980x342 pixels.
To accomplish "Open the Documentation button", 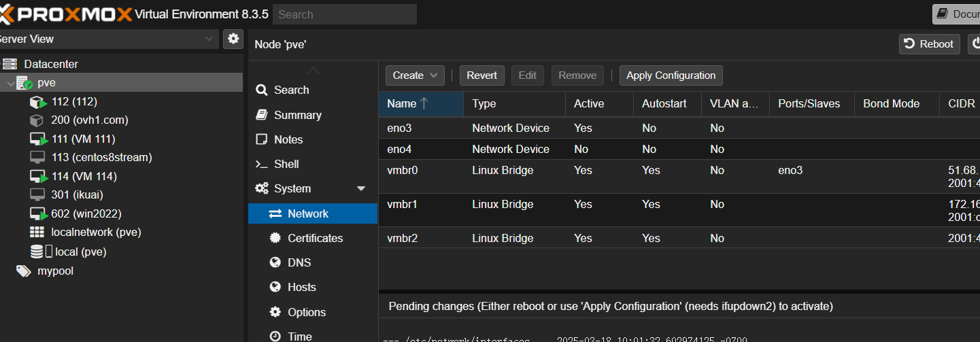I will pyautogui.click(x=956, y=14).
